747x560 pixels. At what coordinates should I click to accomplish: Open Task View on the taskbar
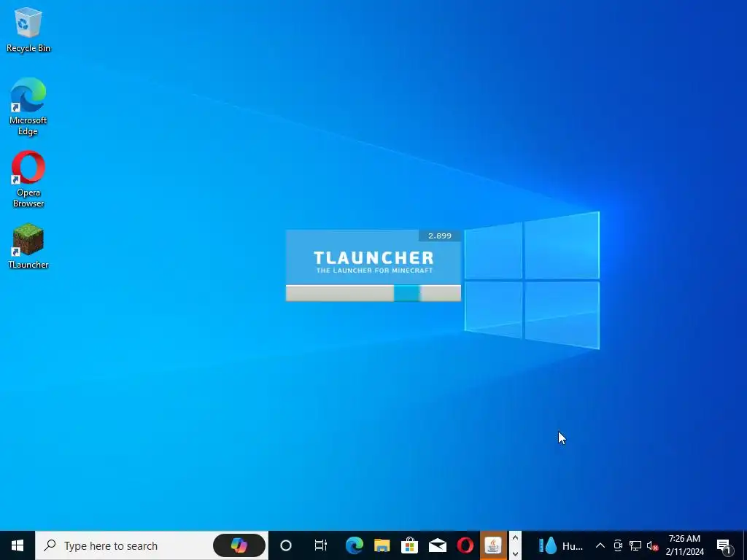pyautogui.click(x=321, y=545)
